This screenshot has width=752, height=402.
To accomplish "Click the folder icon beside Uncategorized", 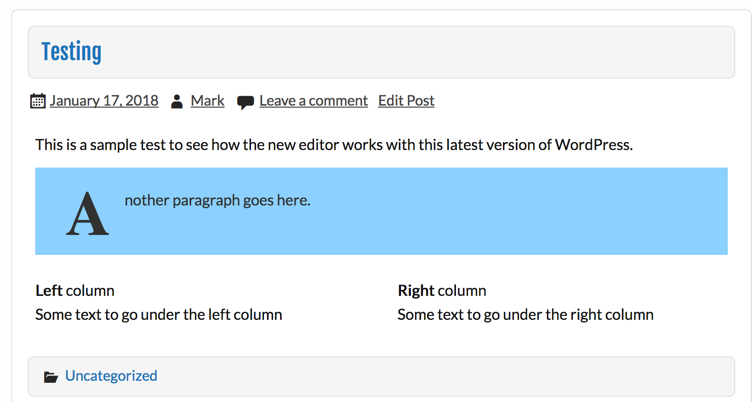I will pos(51,377).
